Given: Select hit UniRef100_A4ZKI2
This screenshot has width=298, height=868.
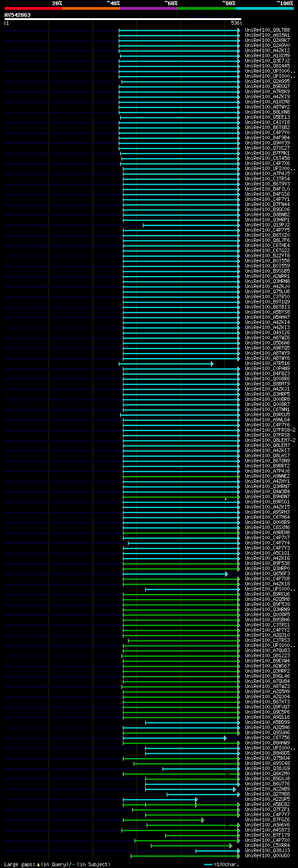Looking at the screenshot, I should [x=267, y=51].
